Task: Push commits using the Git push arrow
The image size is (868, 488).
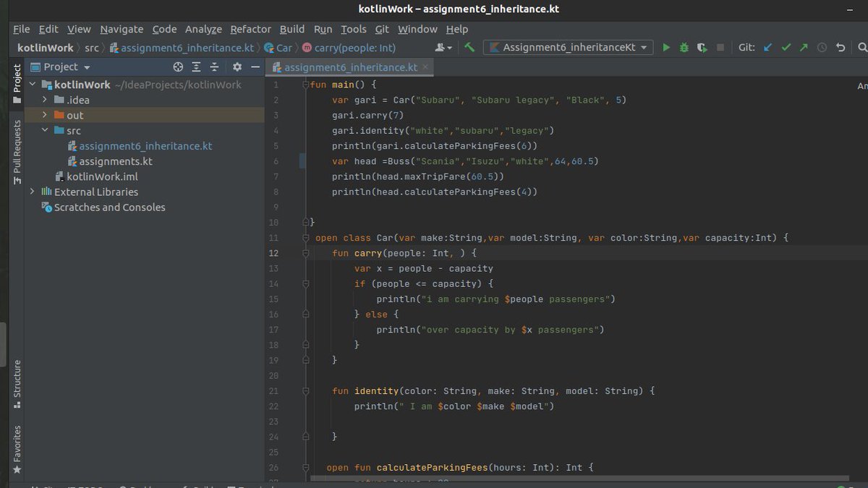Action: point(804,46)
